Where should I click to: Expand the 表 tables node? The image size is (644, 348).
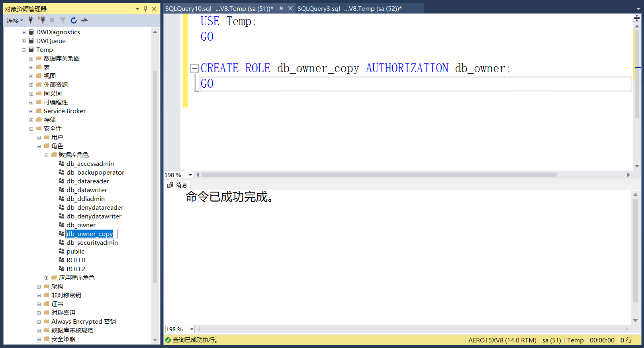pos(31,67)
